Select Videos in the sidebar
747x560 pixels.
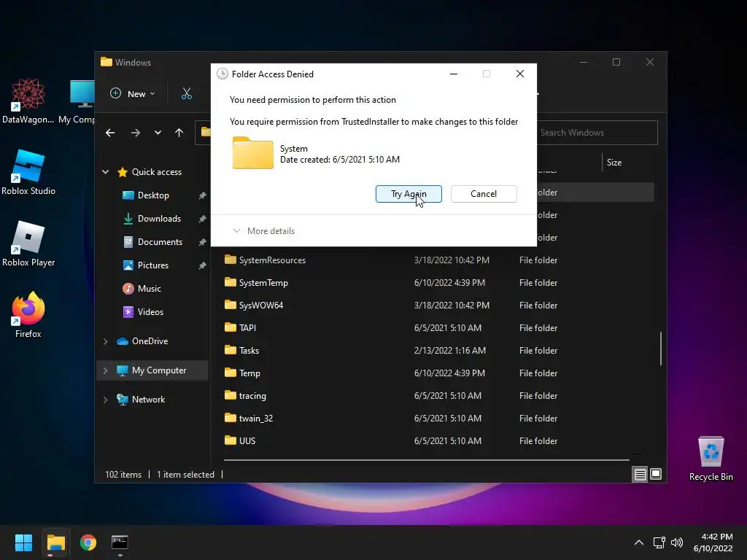click(x=150, y=312)
